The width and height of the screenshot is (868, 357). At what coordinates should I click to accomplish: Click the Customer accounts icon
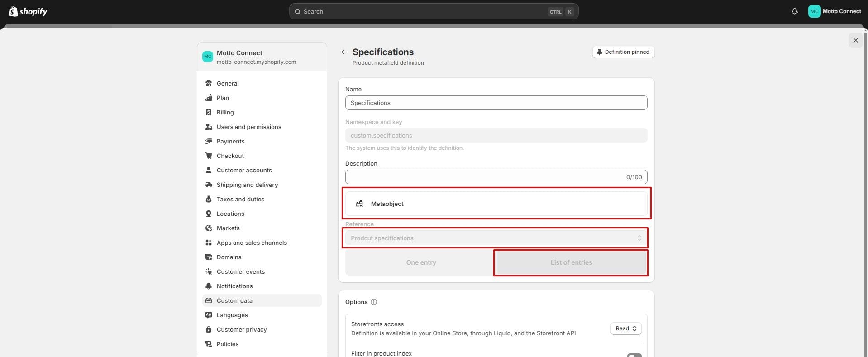pos(209,170)
